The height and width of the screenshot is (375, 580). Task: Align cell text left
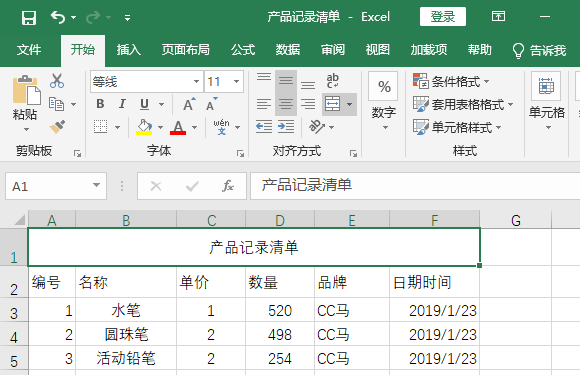click(264, 104)
